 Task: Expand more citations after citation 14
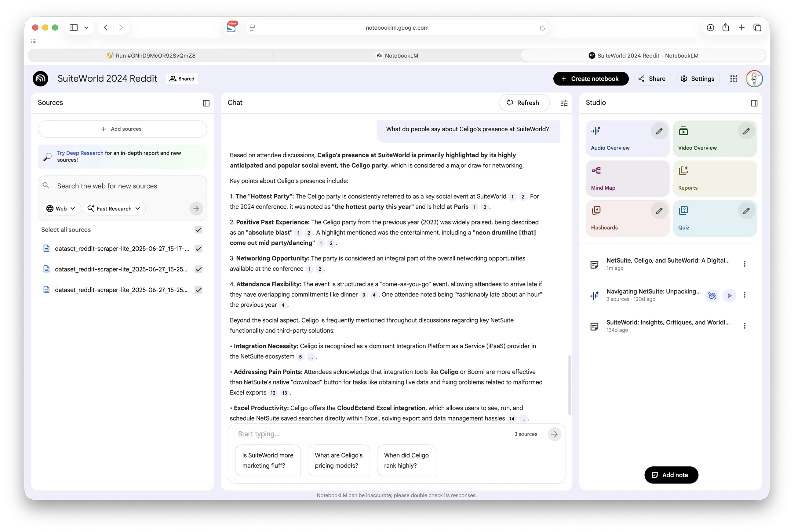(x=523, y=419)
